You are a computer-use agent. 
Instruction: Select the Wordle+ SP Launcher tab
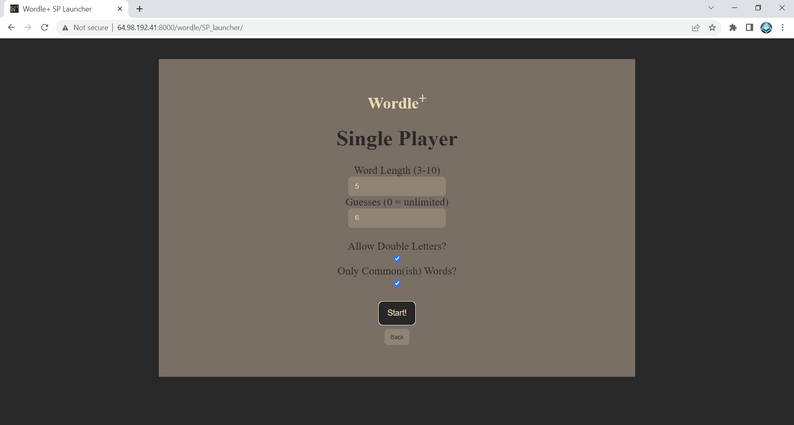coord(65,9)
